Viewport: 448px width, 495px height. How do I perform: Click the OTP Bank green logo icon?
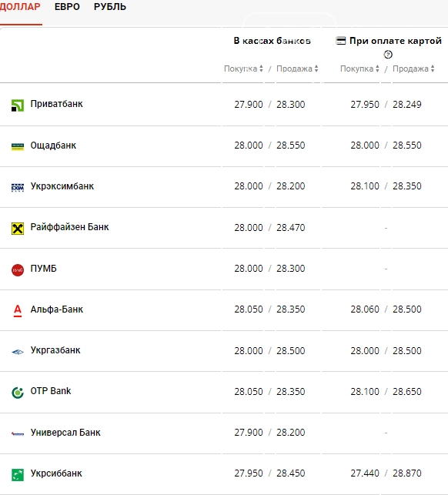(x=18, y=393)
